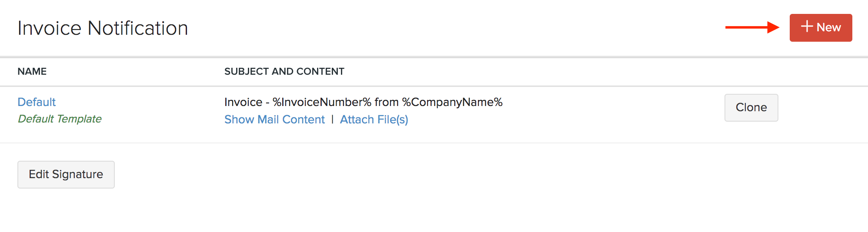Clone the Default template

[x=751, y=108]
